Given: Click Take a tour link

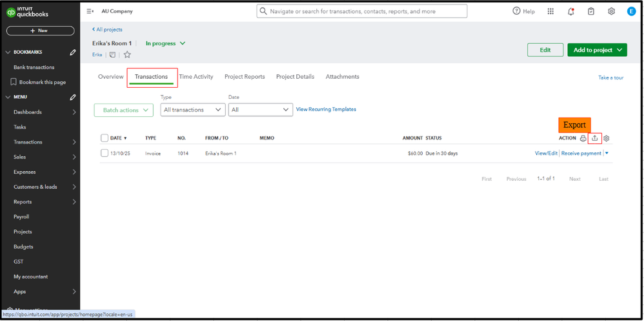Looking at the screenshot, I should 610,78.
